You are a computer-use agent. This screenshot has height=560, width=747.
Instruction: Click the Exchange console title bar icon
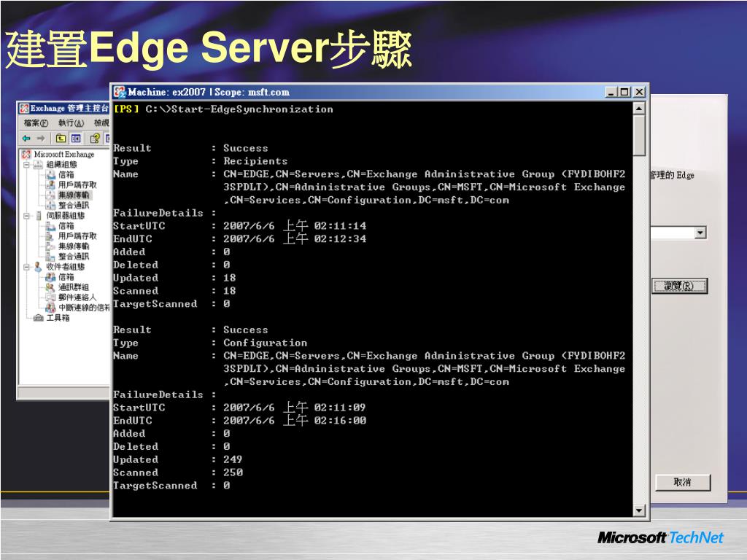tap(24, 109)
